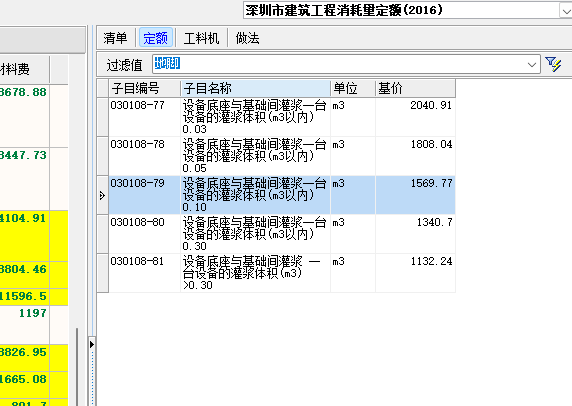Sort by the 子目名称 column header
Screen dimensions: 572x406
point(255,89)
